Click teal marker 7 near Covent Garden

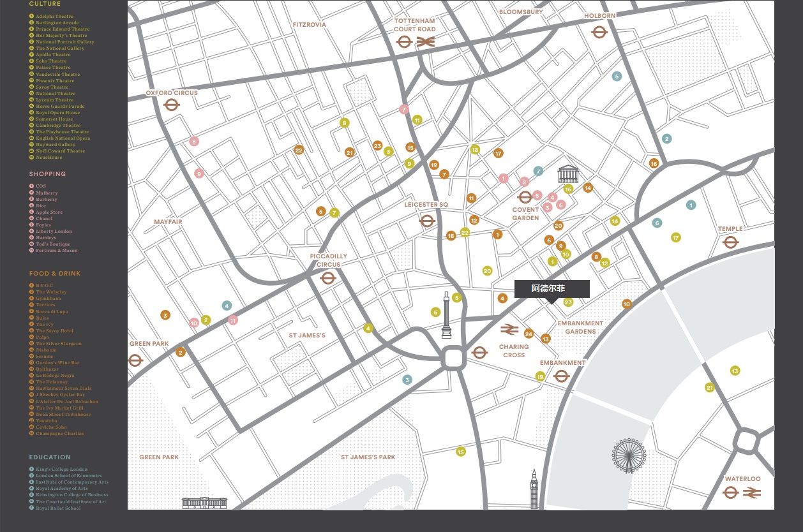coord(538,171)
